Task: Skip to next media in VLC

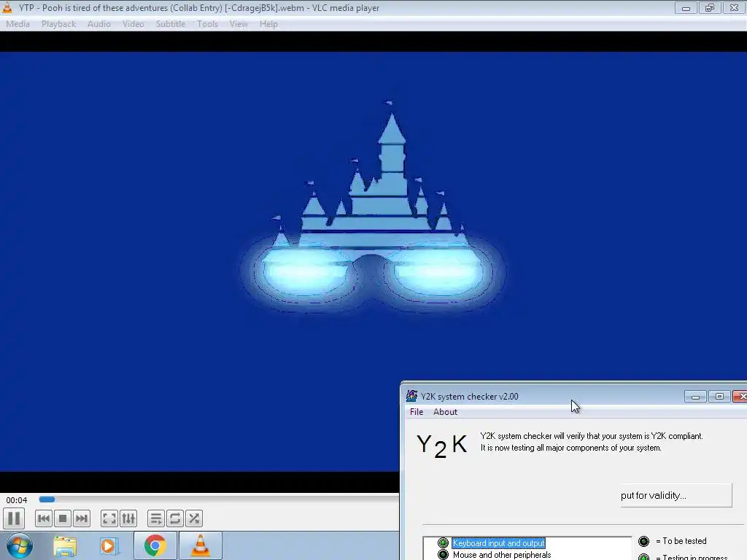Action: click(x=82, y=518)
